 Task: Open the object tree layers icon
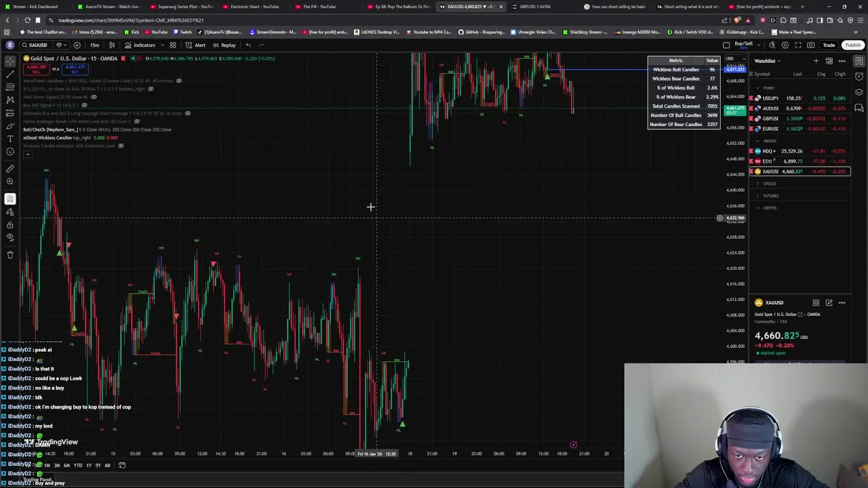(859, 92)
